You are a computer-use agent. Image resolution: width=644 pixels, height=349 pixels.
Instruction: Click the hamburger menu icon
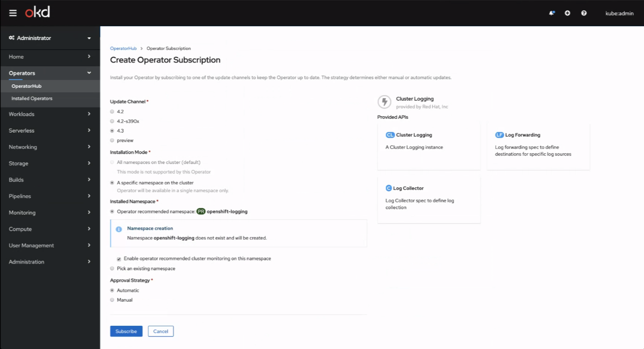coord(13,13)
